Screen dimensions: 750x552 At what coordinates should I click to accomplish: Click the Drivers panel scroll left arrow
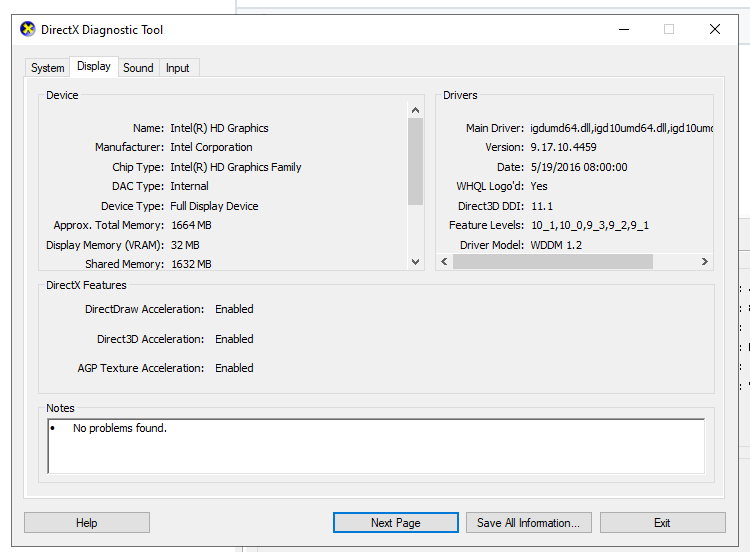(445, 261)
